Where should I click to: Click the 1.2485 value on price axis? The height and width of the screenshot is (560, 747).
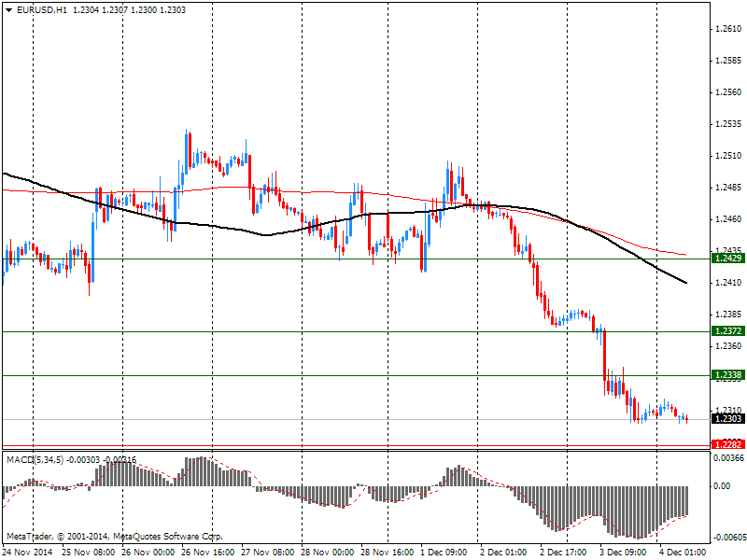728,188
